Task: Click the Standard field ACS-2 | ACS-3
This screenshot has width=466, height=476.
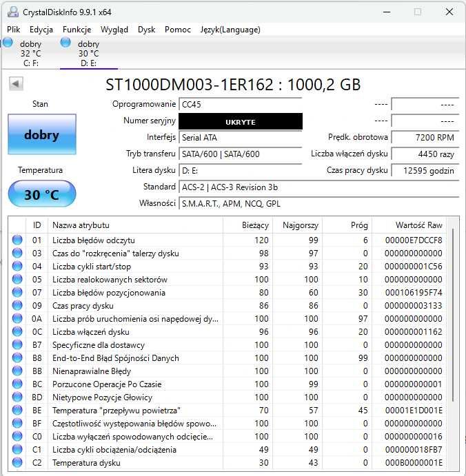Action: tap(318, 187)
